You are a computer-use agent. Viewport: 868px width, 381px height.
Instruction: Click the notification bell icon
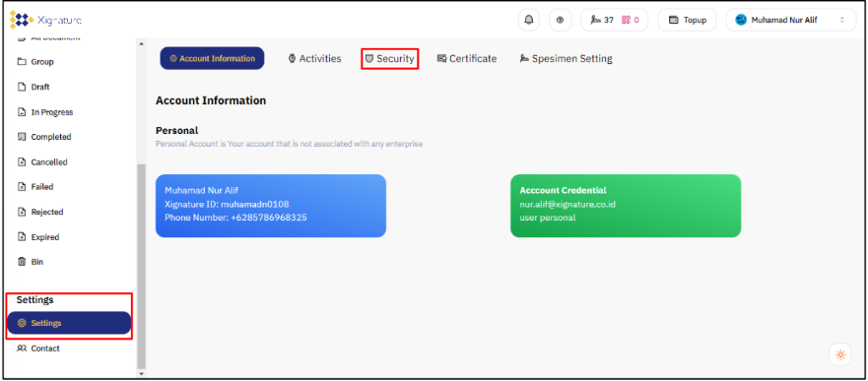pyautogui.click(x=529, y=20)
